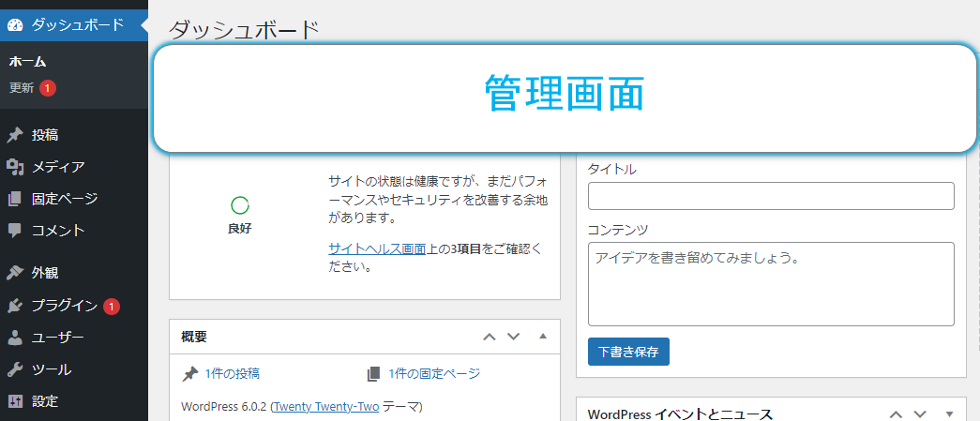Open the サイトヘルス画面 link
Screen dimensions: 980x421
377,249
